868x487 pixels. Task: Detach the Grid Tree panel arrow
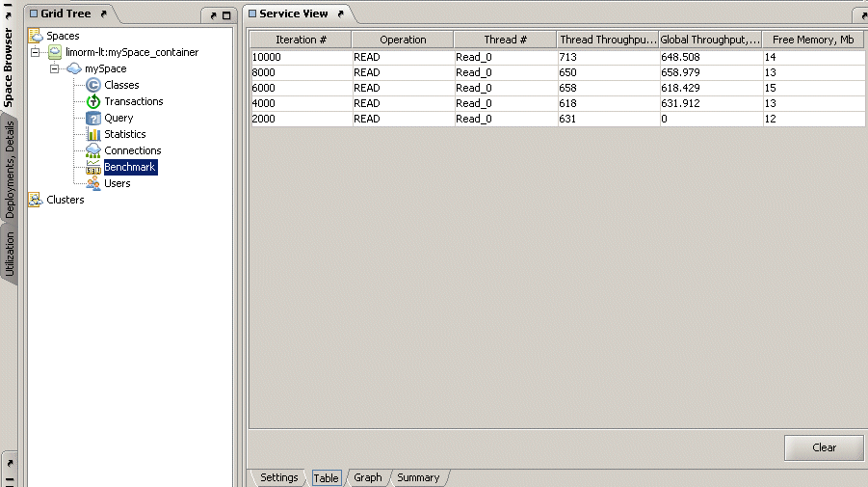[103, 14]
